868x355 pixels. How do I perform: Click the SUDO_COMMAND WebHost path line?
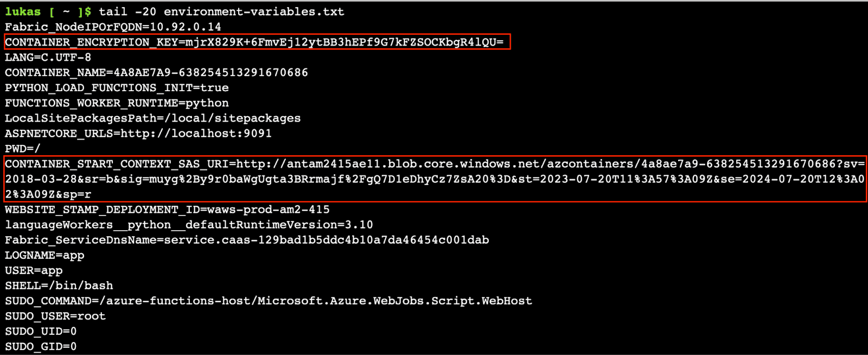[x=269, y=300]
